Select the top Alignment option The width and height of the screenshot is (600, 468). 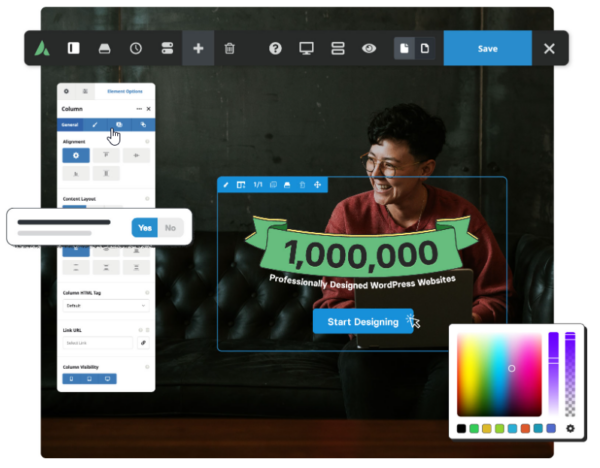(x=106, y=155)
